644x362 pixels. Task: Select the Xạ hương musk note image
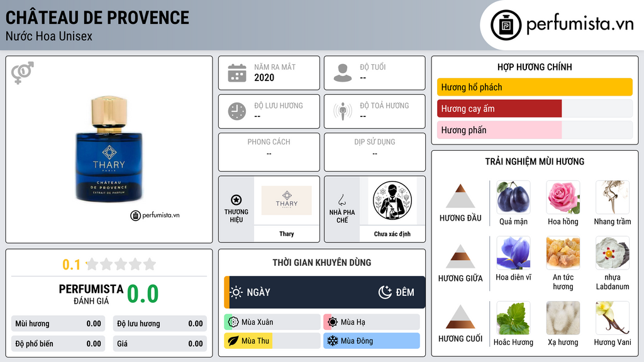click(x=563, y=318)
